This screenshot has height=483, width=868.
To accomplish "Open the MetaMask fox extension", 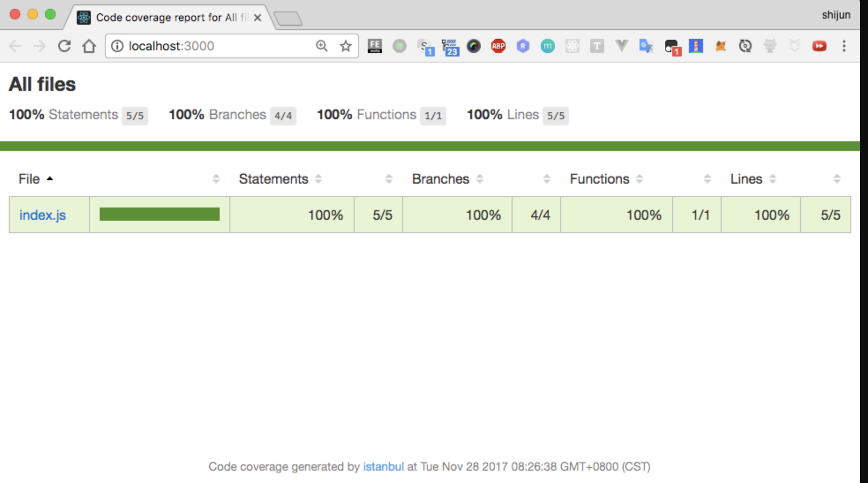I will click(x=720, y=46).
